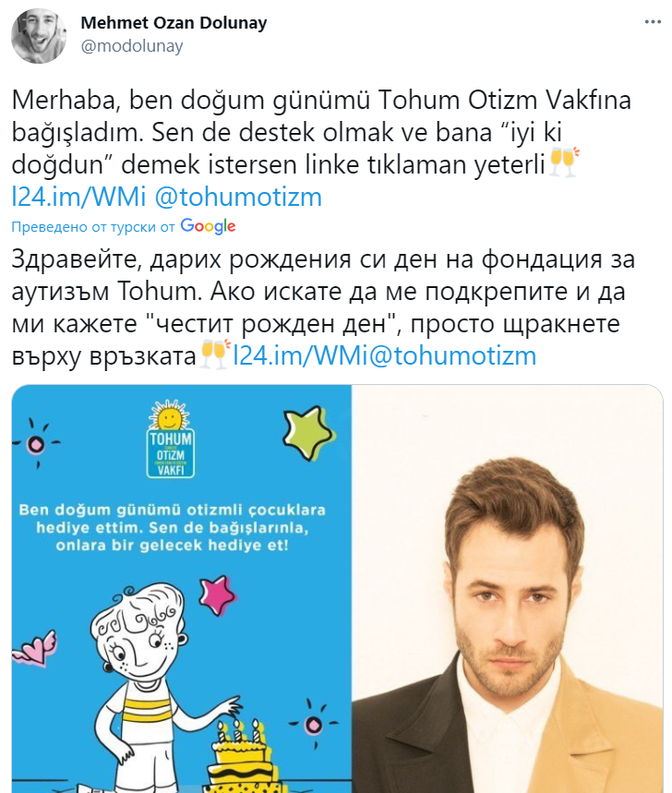Open the l24.im/WMi link in original tweet

tap(78, 197)
